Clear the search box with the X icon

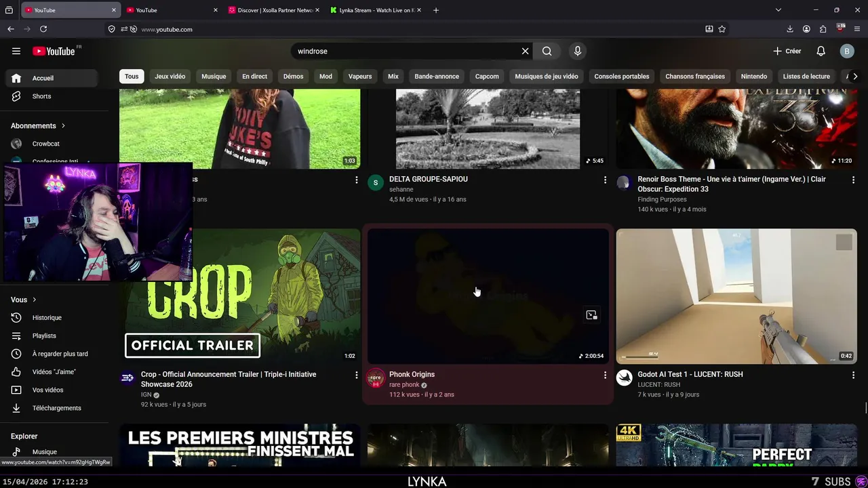coord(525,51)
